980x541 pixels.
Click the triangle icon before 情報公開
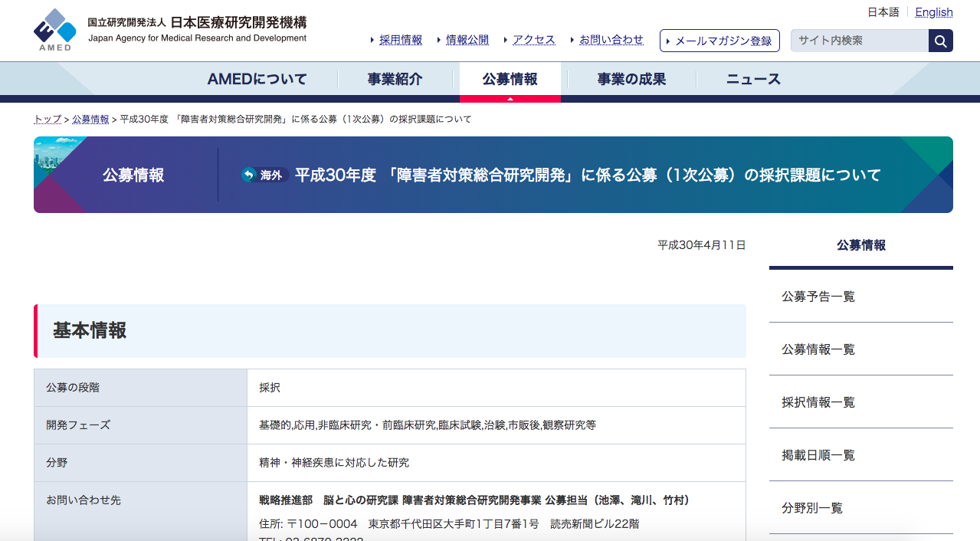(438, 40)
